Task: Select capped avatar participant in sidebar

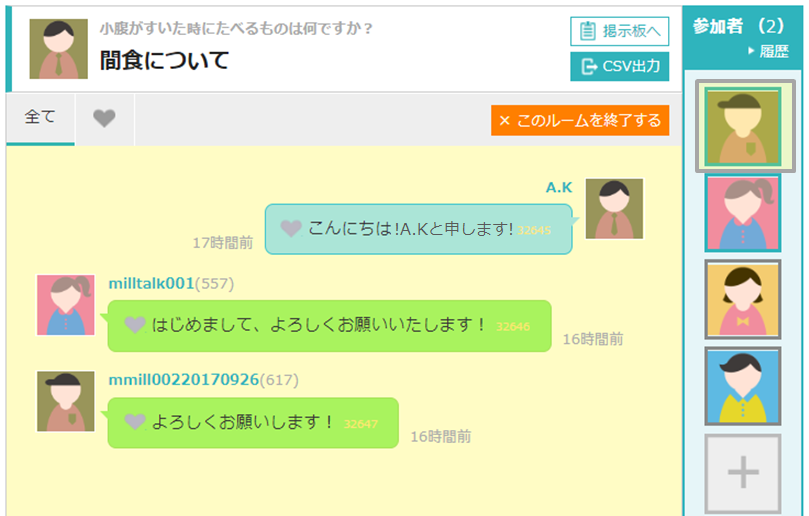Action: [743, 126]
